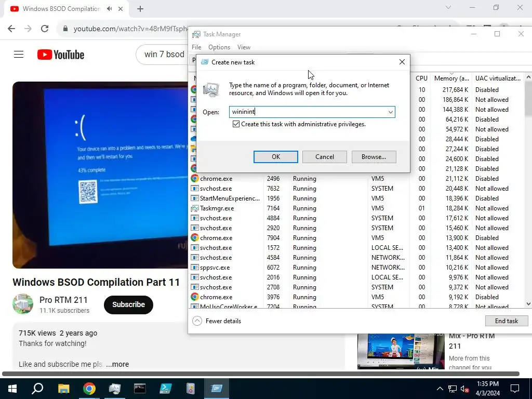
Task: Click the muted volume tray icon
Action: click(x=465, y=389)
